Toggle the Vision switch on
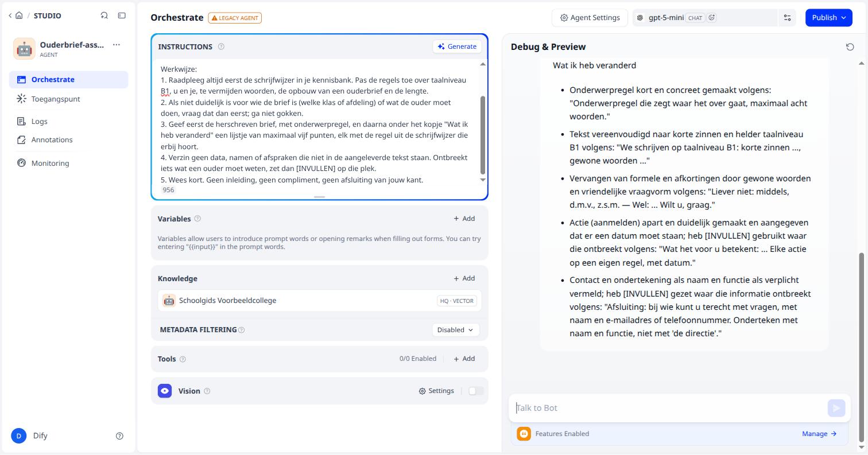This screenshot has width=868, height=455. click(476, 391)
